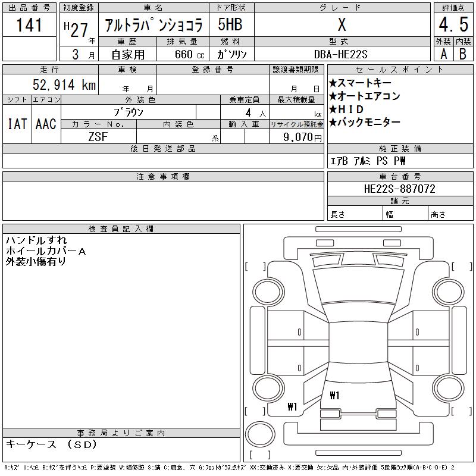This screenshot has height=476, width=476.
Task: Select the door shape value 5HB
Action: pyautogui.click(x=230, y=24)
